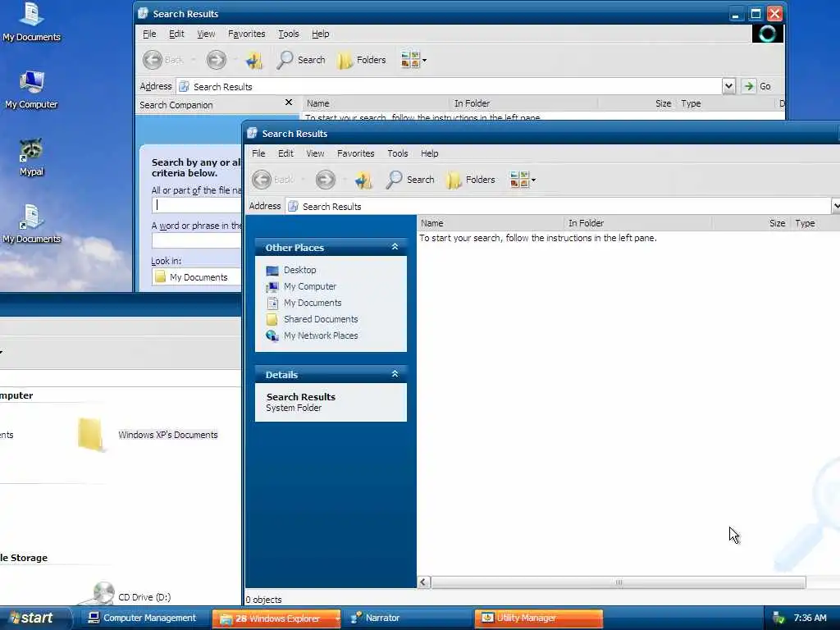Click Up folder icon in front Search Results window
Image resolution: width=840 pixels, height=630 pixels.
pos(363,180)
